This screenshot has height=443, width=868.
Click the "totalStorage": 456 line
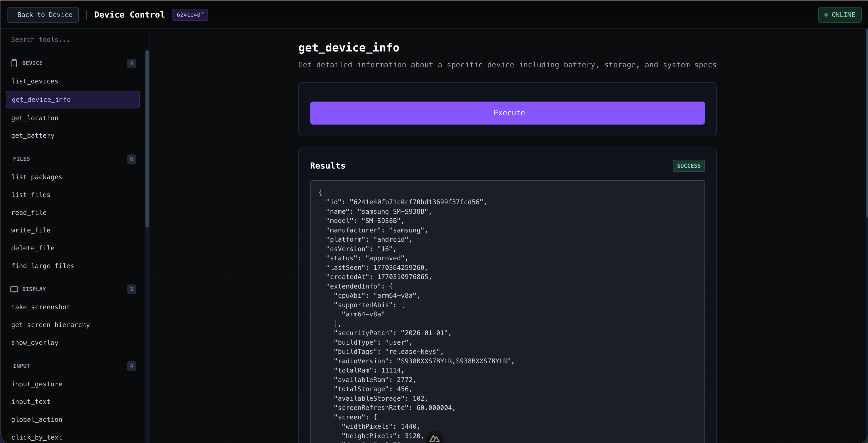point(373,389)
